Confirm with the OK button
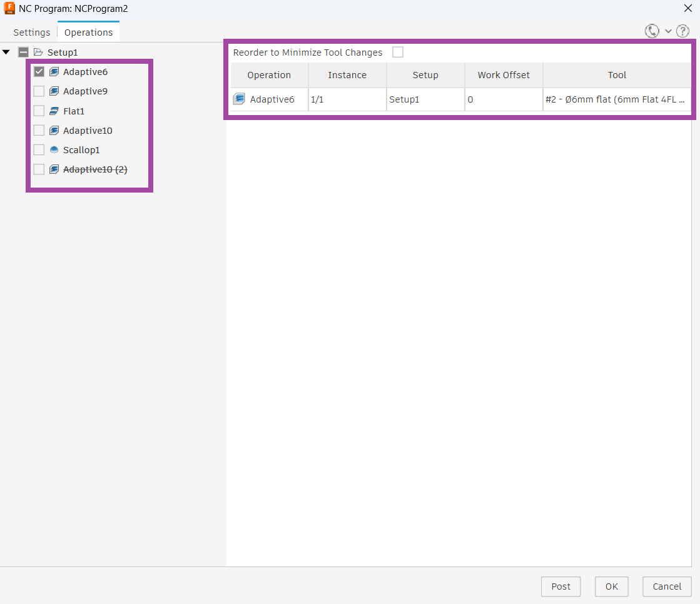The width and height of the screenshot is (700, 604). click(611, 586)
